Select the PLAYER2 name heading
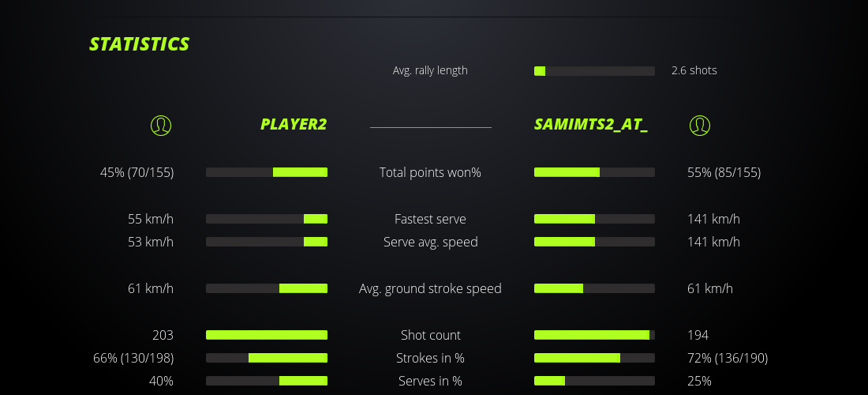 point(294,125)
